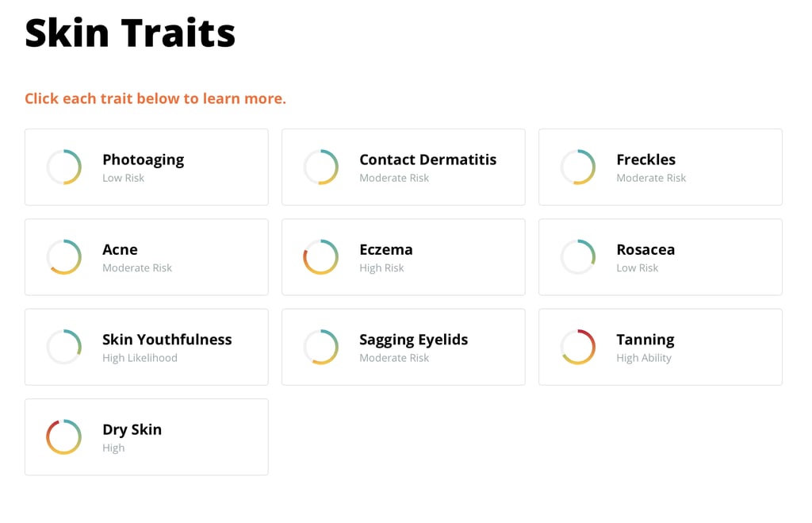The image size is (812, 523).
Task: Open the Contact Dermatitis trait title
Action: coord(427,160)
